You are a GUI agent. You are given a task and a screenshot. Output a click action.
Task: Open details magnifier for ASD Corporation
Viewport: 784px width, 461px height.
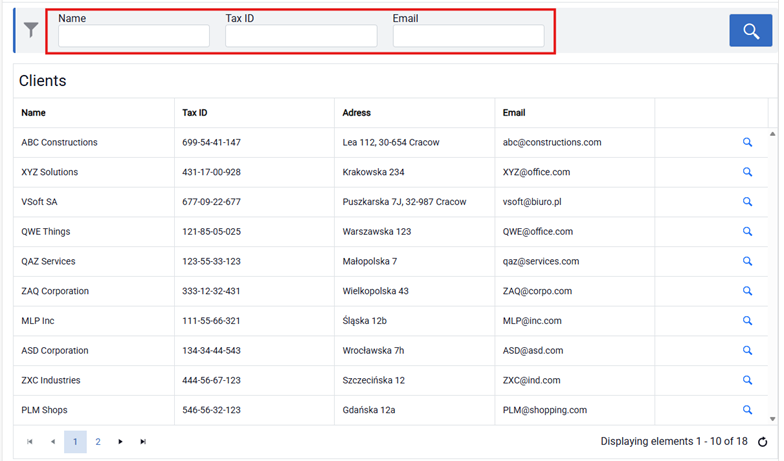747,350
